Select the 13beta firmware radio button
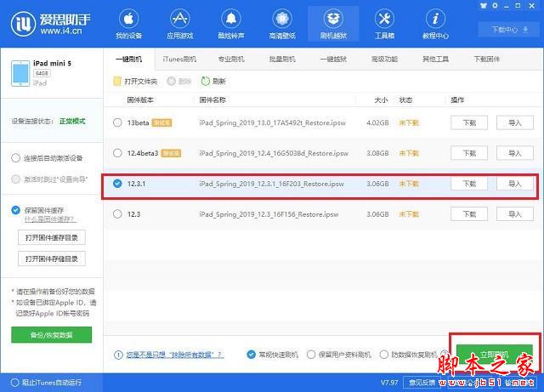Viewport: 544px width, 392px height. point(117,122)
